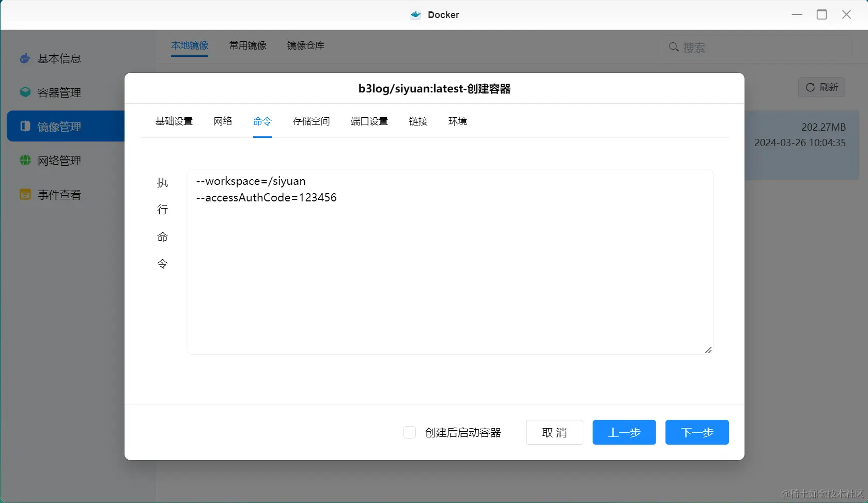Screen dimensions: 868x503
Task: Switch to 常用镜像 tab
Action: pos(248,45)
